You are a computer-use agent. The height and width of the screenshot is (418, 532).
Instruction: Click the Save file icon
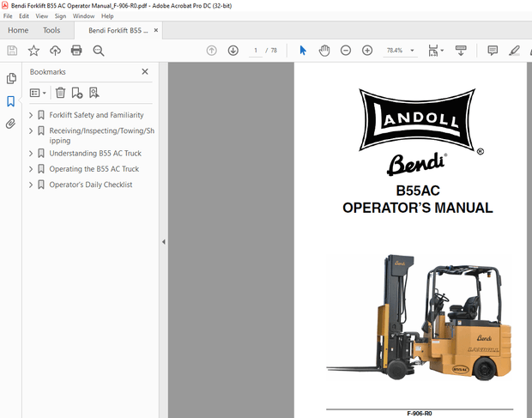(x=12, y=51)
